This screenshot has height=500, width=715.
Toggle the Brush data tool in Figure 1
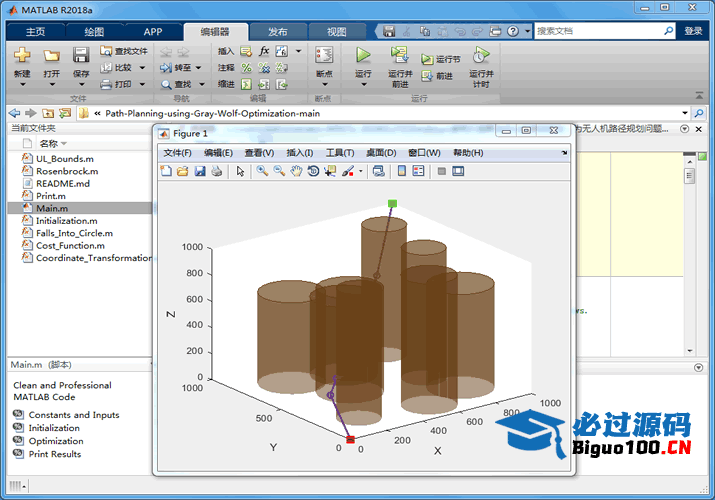348,171
